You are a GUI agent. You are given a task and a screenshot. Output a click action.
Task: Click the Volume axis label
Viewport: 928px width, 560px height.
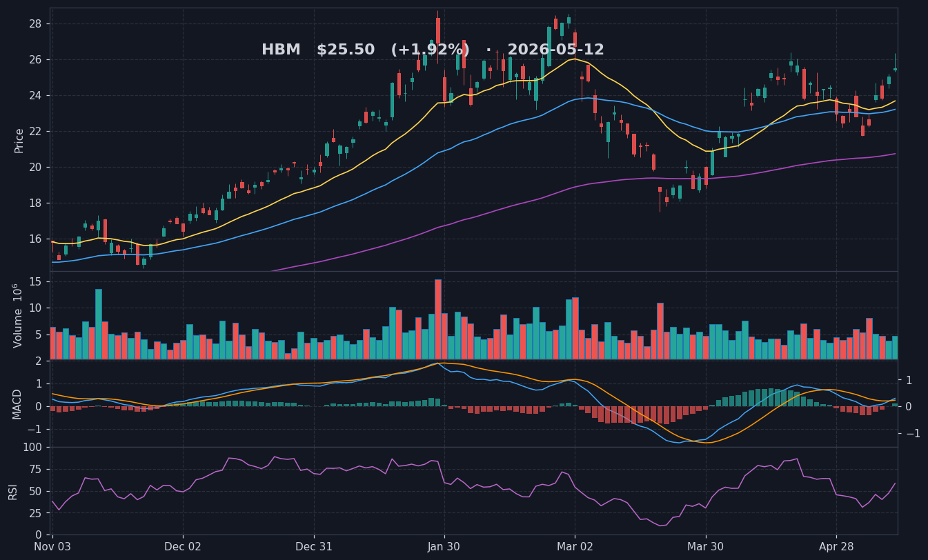coord(18,315)
